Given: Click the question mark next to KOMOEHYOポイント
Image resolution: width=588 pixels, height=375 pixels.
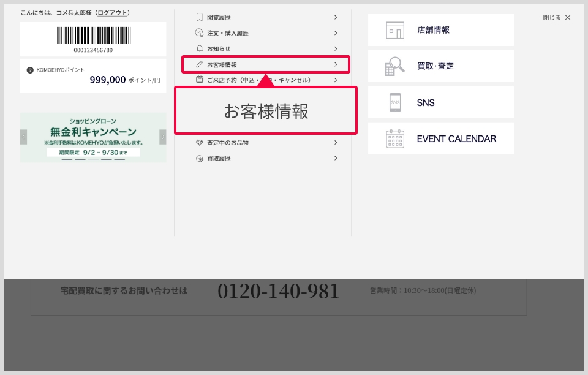Looking at the screenshot, I should pos(30,70).
